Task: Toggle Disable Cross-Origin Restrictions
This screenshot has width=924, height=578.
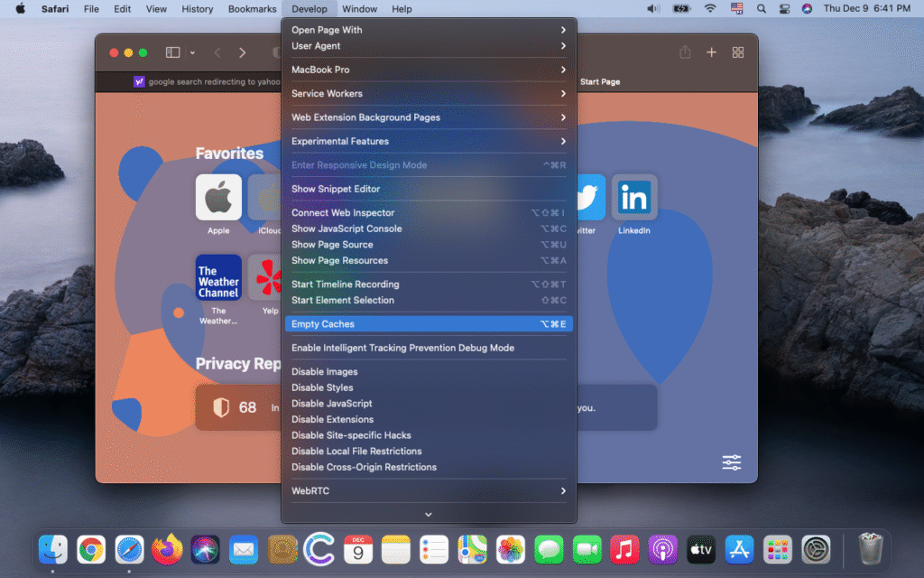Action: (x=364, y=467)
